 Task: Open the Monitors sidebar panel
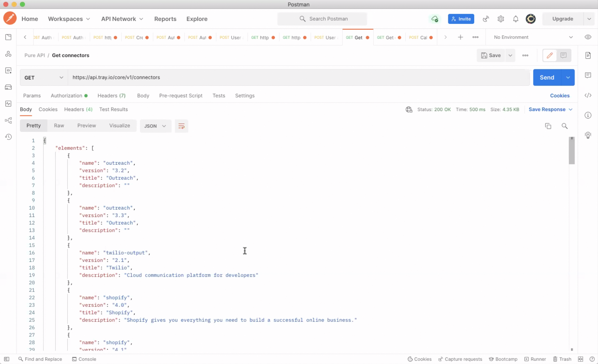(x=8, y=104)
